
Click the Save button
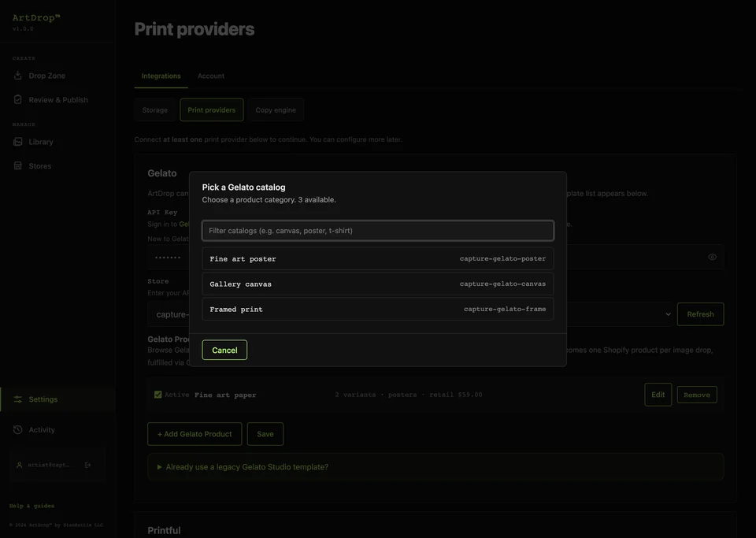coord(265,434)
